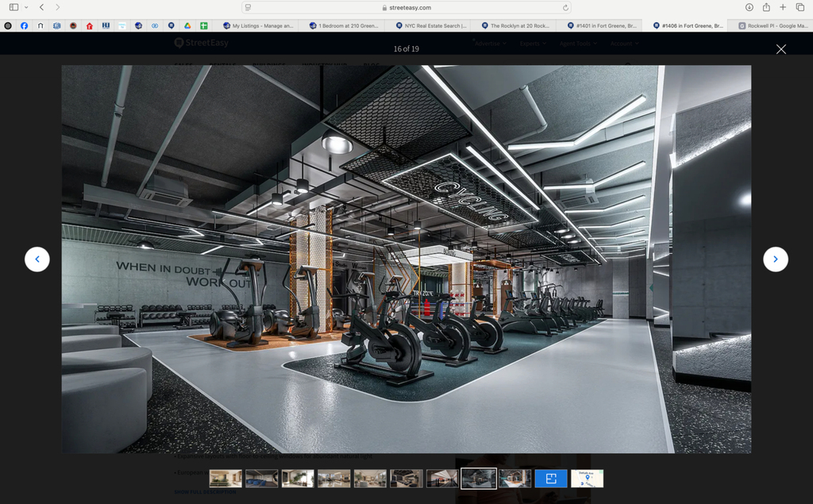Open the dimmed Account menu
Image resolution: width=813 pixels, height=504 pixels.
click(x=624, y=44)
